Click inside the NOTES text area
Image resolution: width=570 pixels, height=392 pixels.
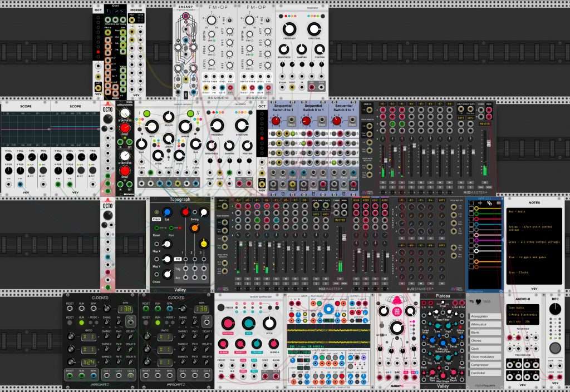click(x=534, y=246)
